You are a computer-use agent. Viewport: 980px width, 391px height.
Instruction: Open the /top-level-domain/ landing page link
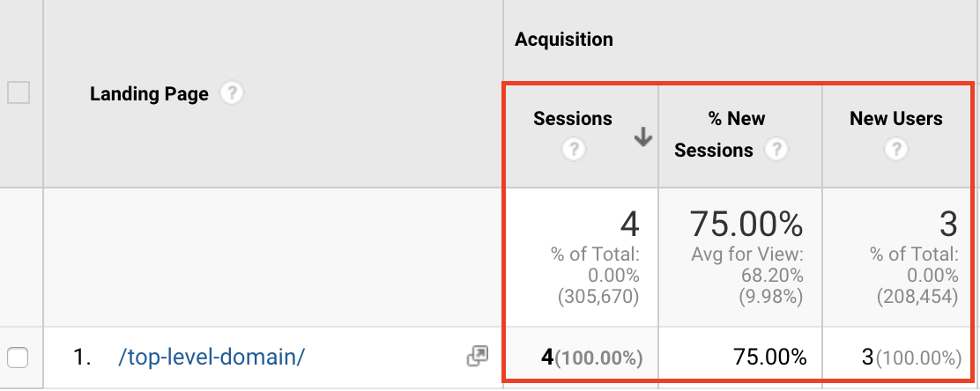click(212, 358)
